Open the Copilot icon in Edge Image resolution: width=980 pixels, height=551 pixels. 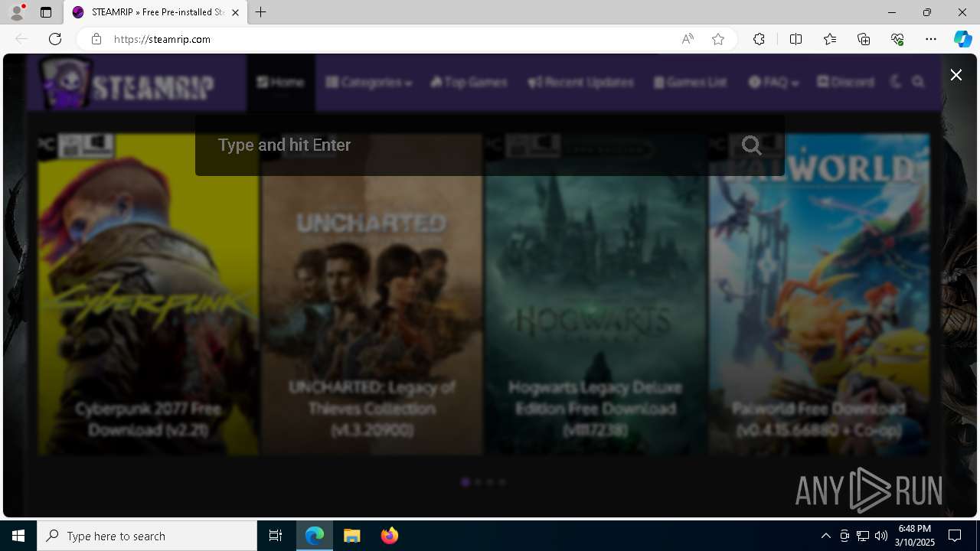pyautogui.click(x=962, y=39)
